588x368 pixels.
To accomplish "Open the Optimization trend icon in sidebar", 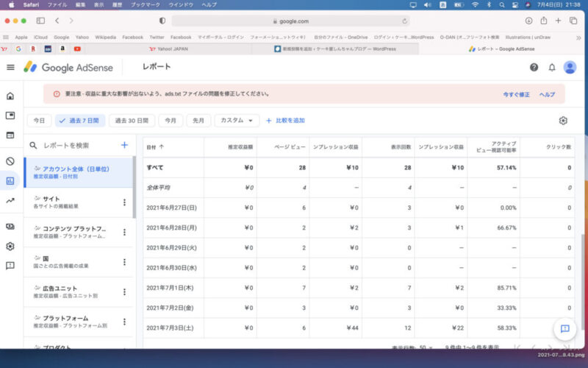I will coord(10,200).
